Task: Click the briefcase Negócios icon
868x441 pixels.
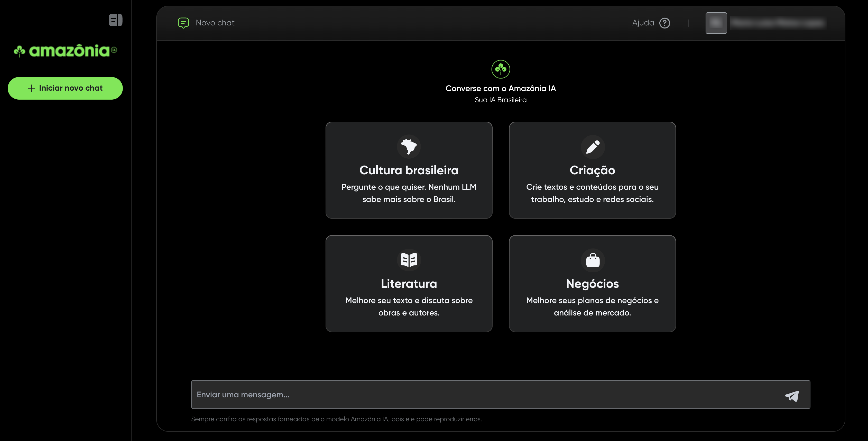Action: coord(592,260)
